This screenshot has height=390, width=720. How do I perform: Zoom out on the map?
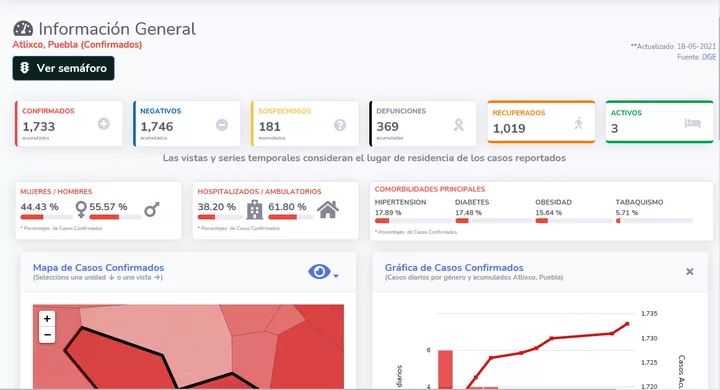click(47, 335)
